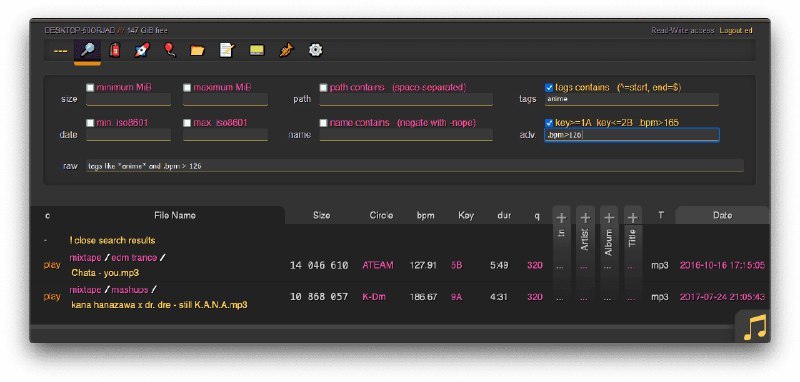Open kana hanazawa x dr. dre file link
The height and width of the screenshot is (382, 800).
point(159,305)
